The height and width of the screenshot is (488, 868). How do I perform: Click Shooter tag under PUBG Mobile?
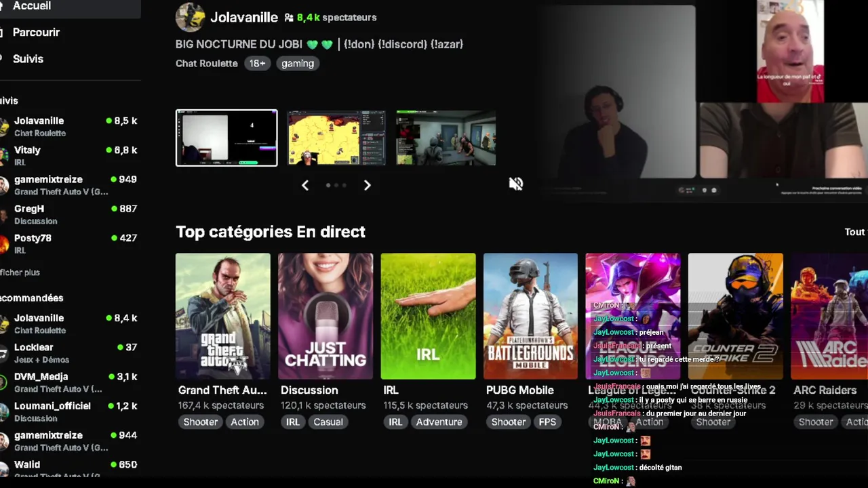coord(509,422)
